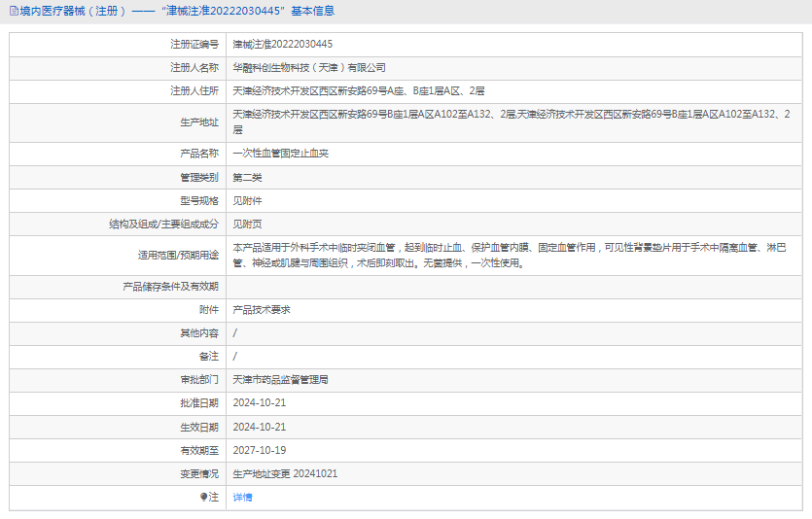Click the 注册证编号 label
Image resolution: width=812 pixels, height=519 pixels.
coord(194,45)
